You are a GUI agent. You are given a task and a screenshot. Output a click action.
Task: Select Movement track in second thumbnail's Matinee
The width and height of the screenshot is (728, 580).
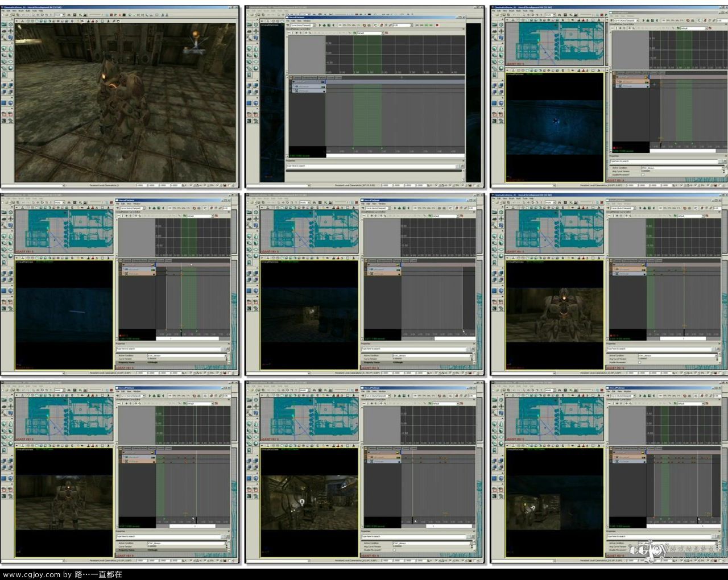click(309, 86)
